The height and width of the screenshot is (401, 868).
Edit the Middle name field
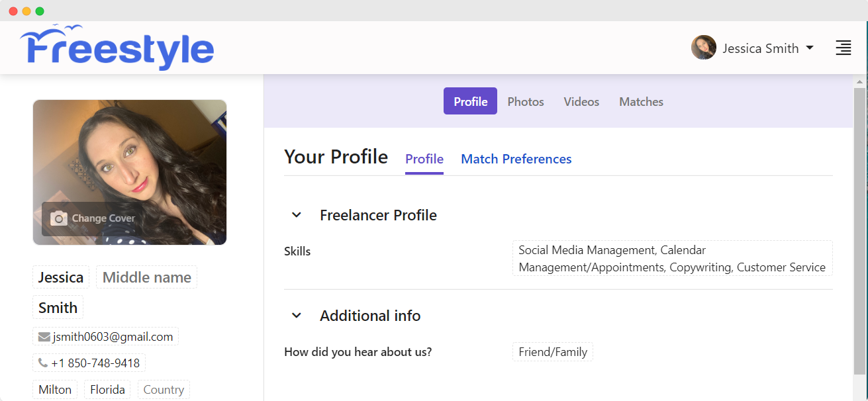146,277
